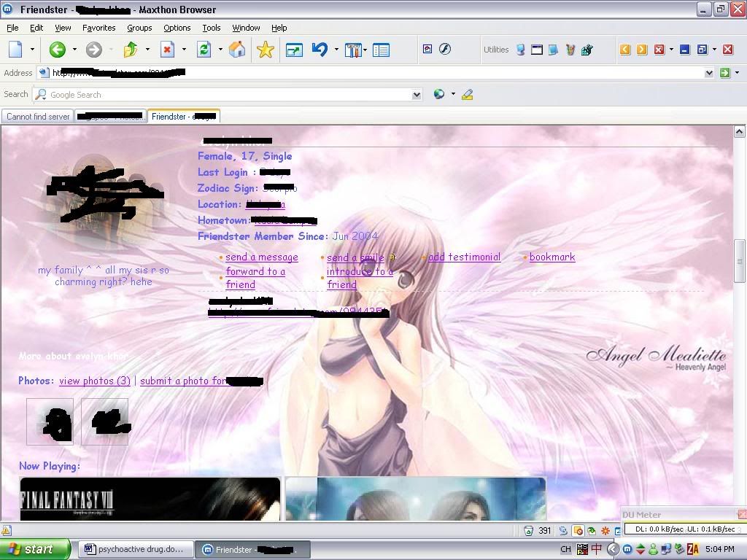This screenshot has height=560, width=747.
Task: Click the Utilities window icon
Action: click(537, 50)
